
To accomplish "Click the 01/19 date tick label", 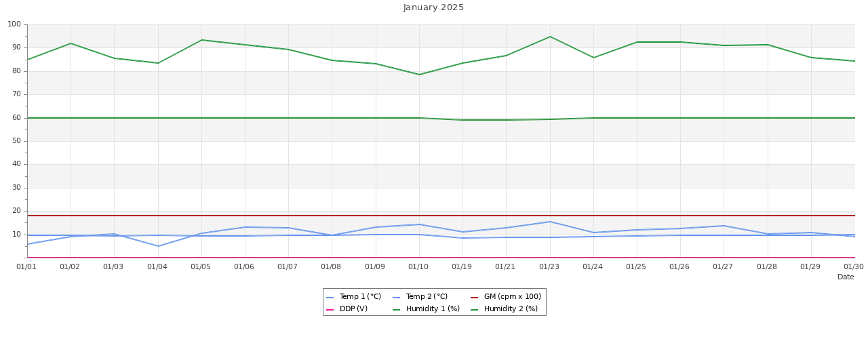I will [462, 267].
